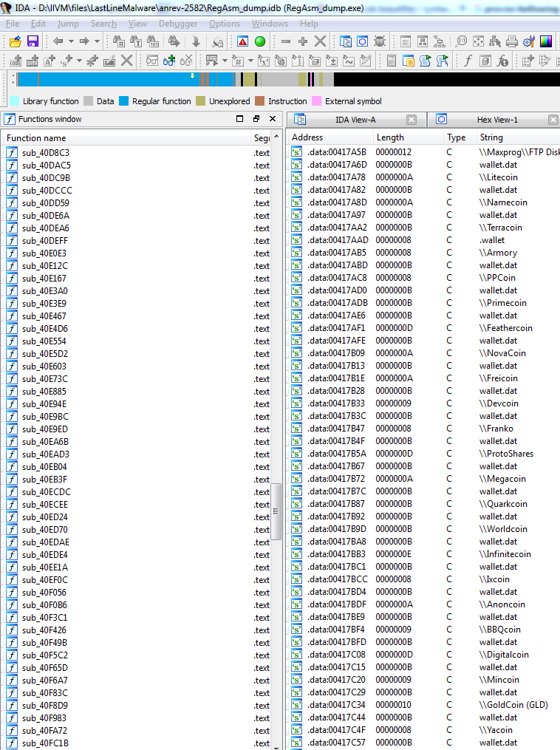Open the disassembly view icon
Viewport: 560px width, 750px height.
tap(345, 41)
